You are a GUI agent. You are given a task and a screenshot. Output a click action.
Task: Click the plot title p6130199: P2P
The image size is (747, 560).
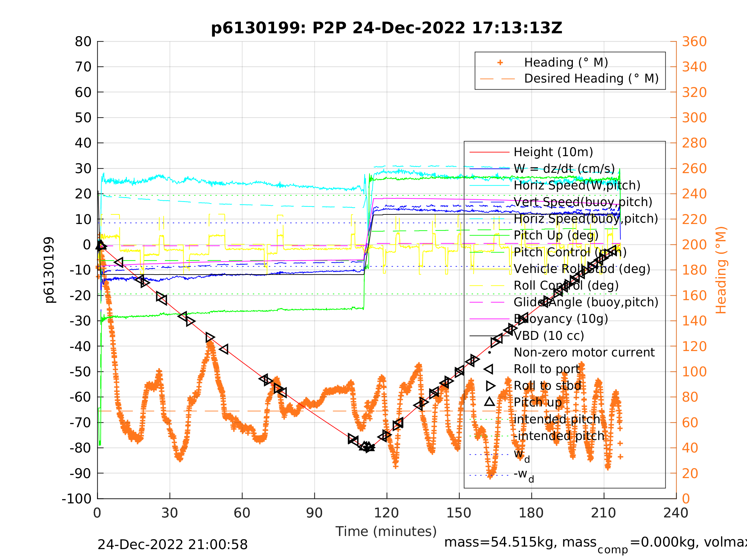coord(386,28)
